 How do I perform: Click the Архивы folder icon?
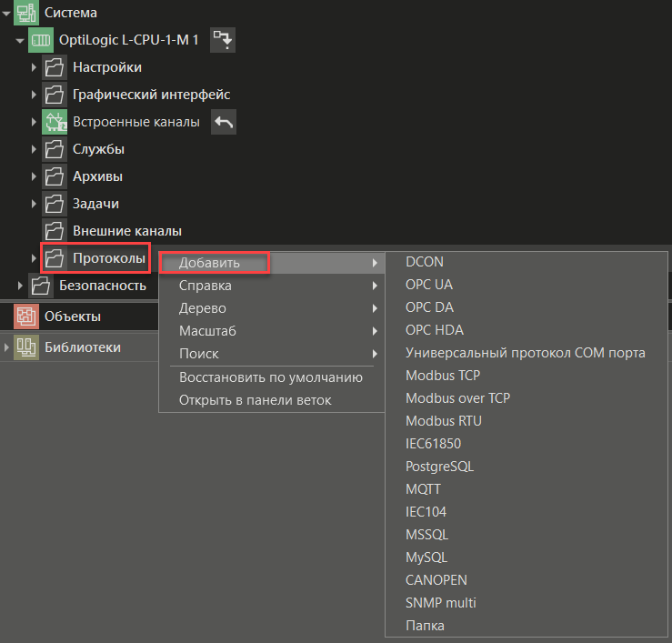point(55,176)
